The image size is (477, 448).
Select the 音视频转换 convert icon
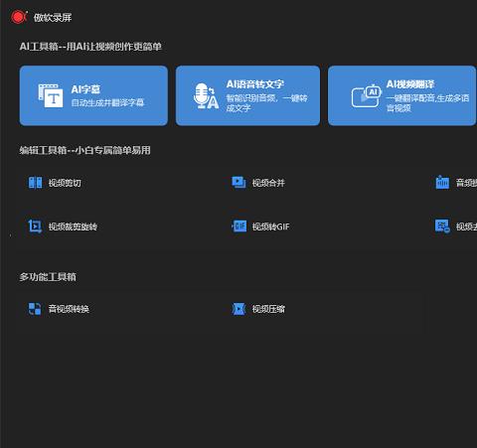tap(35, 309)
